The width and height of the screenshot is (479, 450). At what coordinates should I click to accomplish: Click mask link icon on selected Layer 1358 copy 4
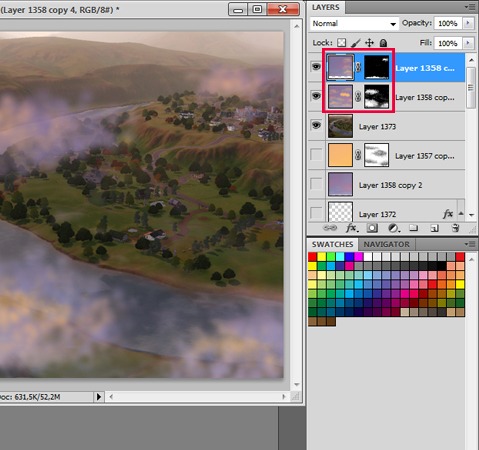[358, 67]
